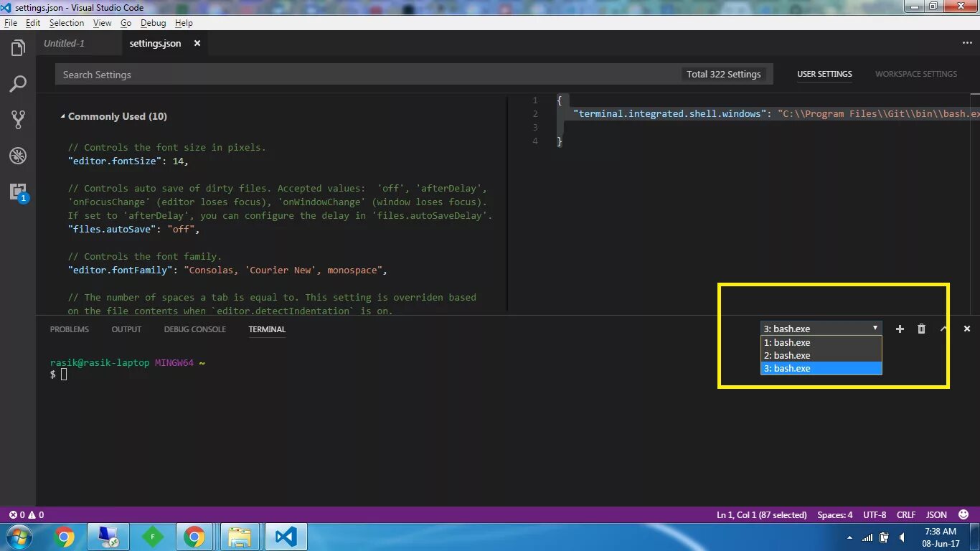Viewport: 980px width, 551px height.
Task: Open the remote desktop app in taskbar
Action: (x=108, y=537)
